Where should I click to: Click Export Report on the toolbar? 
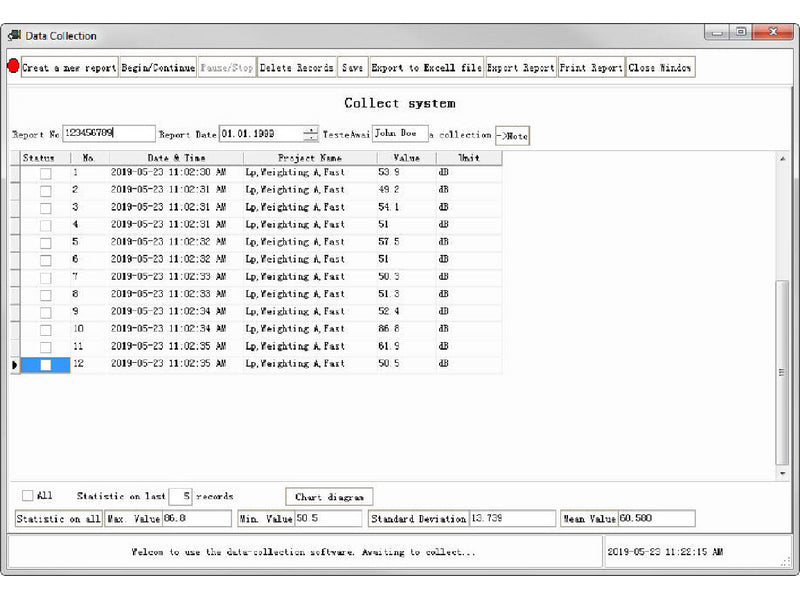click(522, 68)
